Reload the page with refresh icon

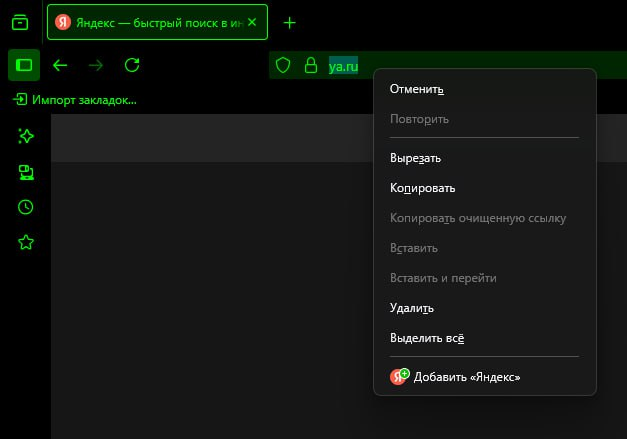[132, 65]
